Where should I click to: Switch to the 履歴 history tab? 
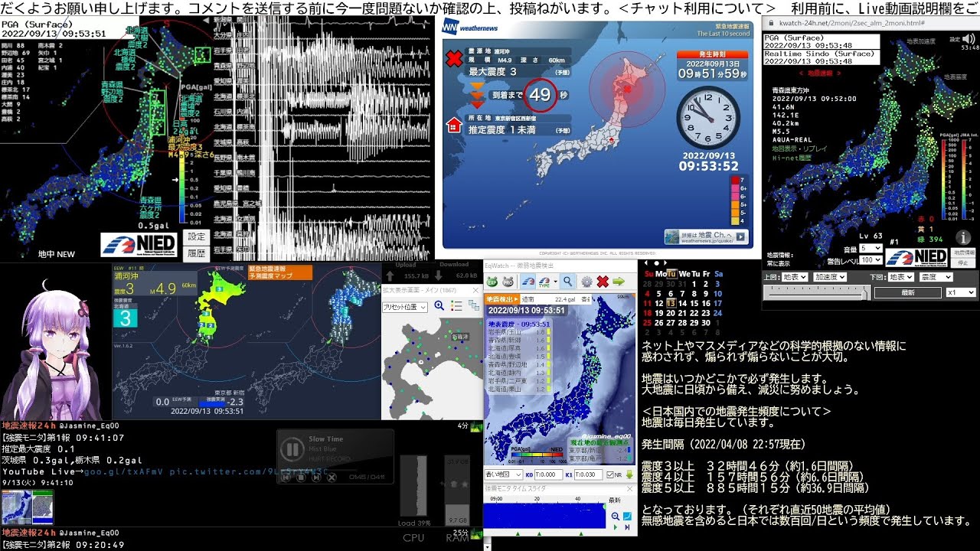point(196,253)
